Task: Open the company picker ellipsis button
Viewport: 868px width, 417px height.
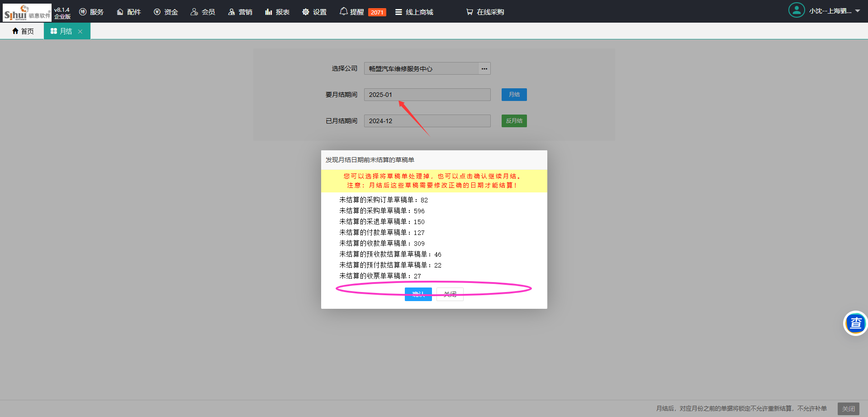Action: tap(484, 69)
